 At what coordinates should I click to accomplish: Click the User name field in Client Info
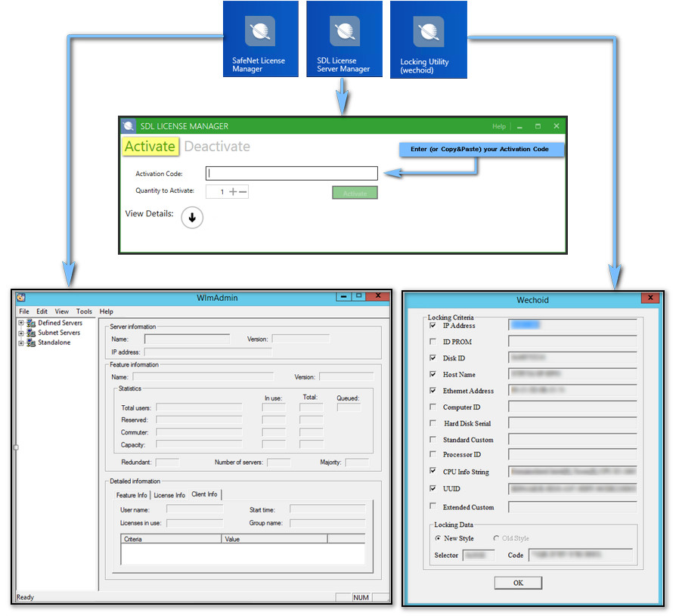pos(195,509)
